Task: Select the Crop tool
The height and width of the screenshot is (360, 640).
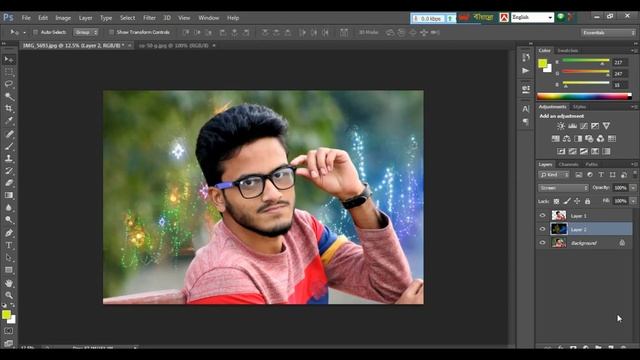Action: (9, 109)
